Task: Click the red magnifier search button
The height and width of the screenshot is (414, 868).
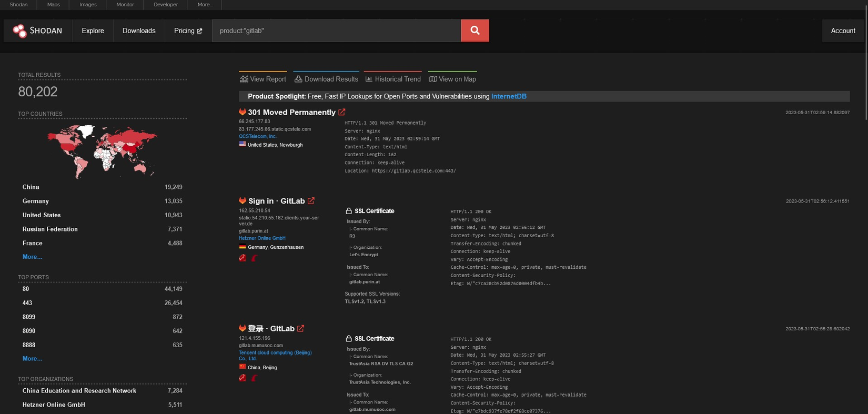Action: pos(475,31)
